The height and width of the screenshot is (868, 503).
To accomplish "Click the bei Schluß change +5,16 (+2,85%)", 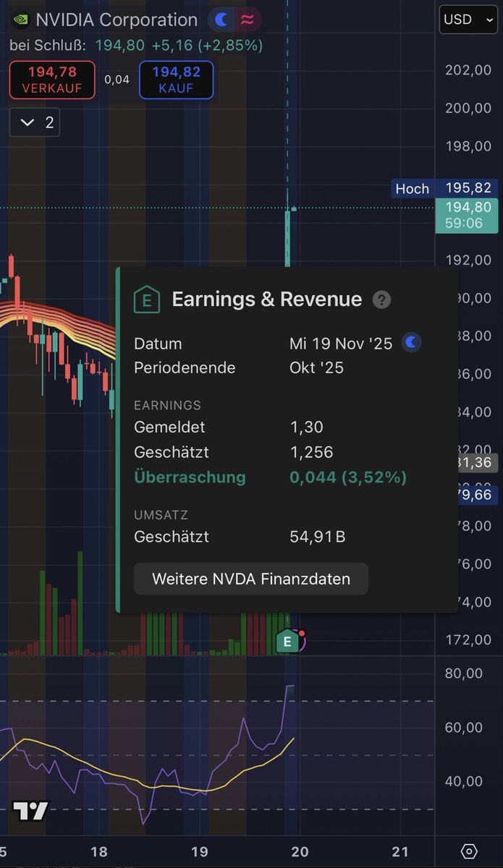I will (207, 45).
